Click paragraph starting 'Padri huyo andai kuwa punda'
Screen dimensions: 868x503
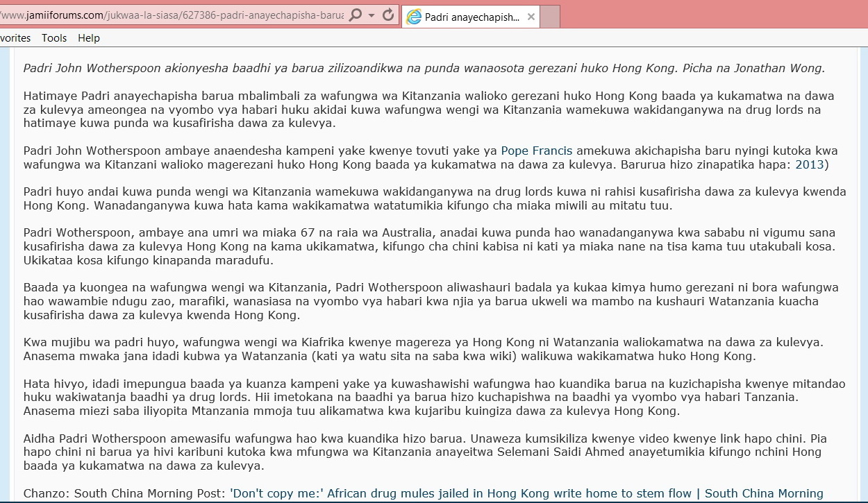point(435,198)
